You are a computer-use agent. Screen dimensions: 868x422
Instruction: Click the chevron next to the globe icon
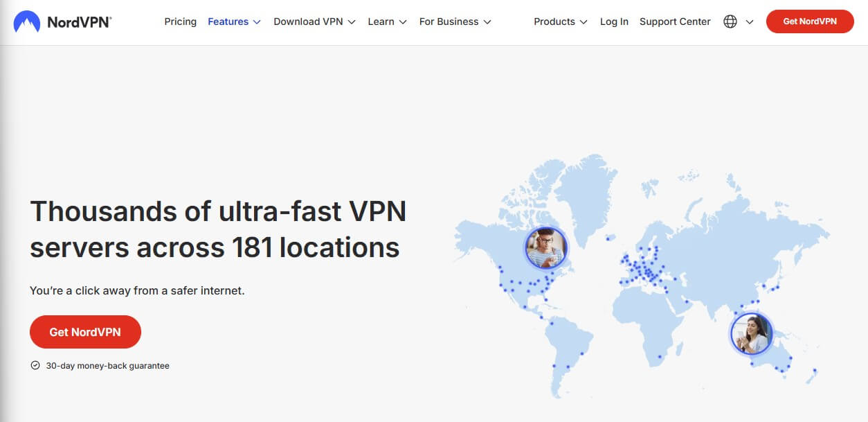click(749, 21)
